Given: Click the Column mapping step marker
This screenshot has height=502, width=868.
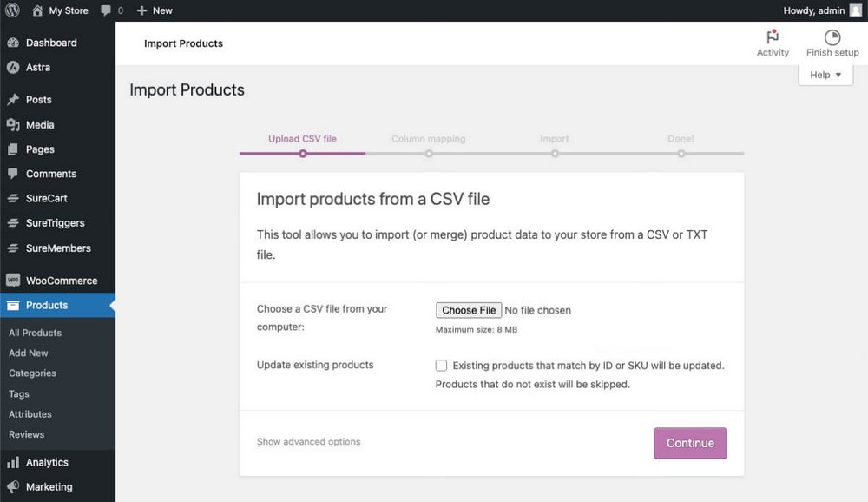Looking at the screenshot, I should pos(429,154).
